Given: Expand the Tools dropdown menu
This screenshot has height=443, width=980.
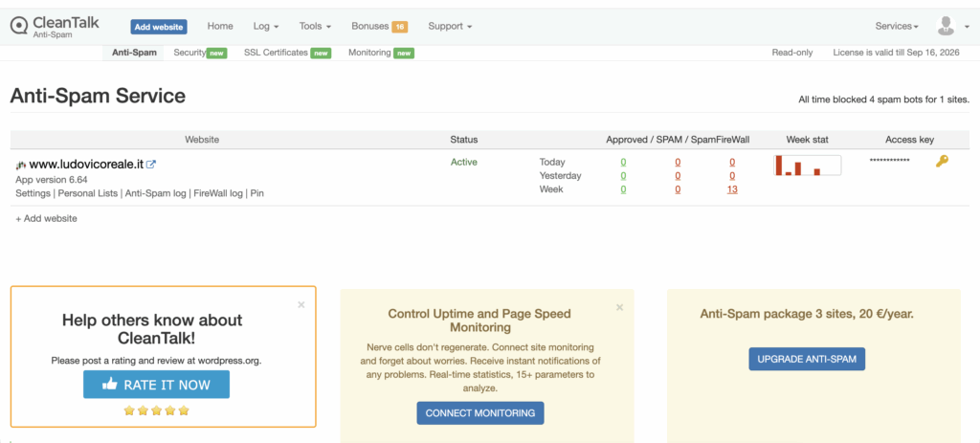Looking at the screenshot, I should tap(315, 26).
